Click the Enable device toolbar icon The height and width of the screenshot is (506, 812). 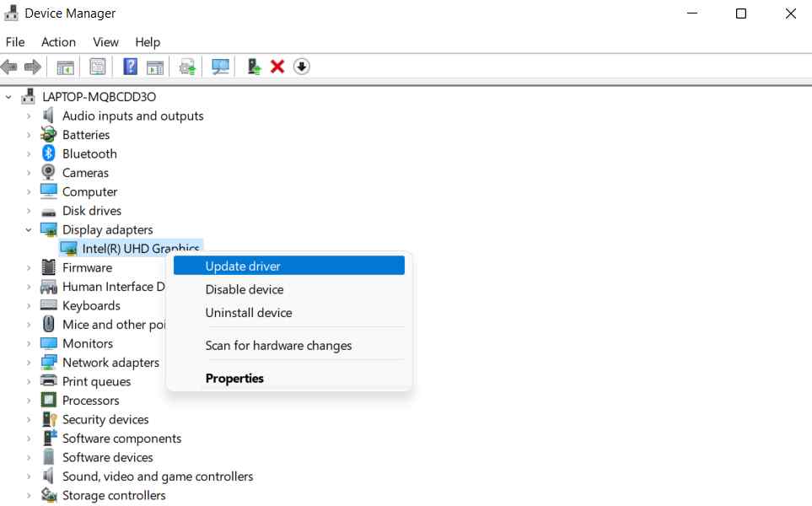click(254, 67)
